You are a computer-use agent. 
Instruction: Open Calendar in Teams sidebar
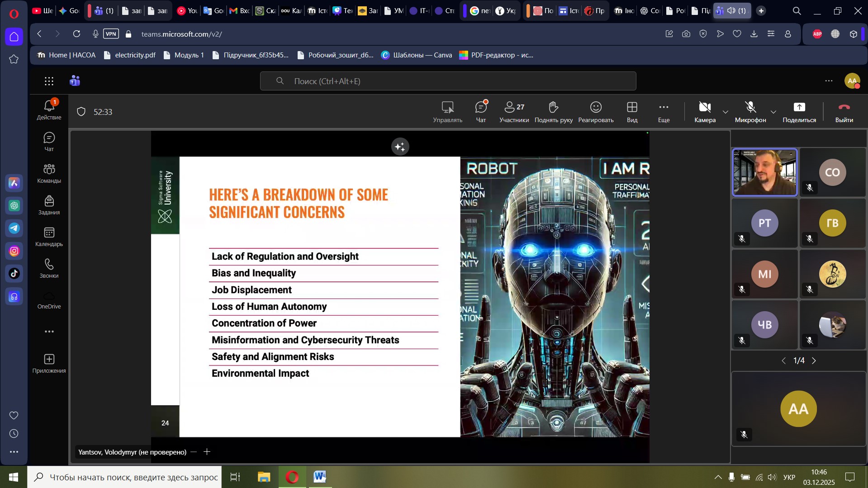coord(49,237)
